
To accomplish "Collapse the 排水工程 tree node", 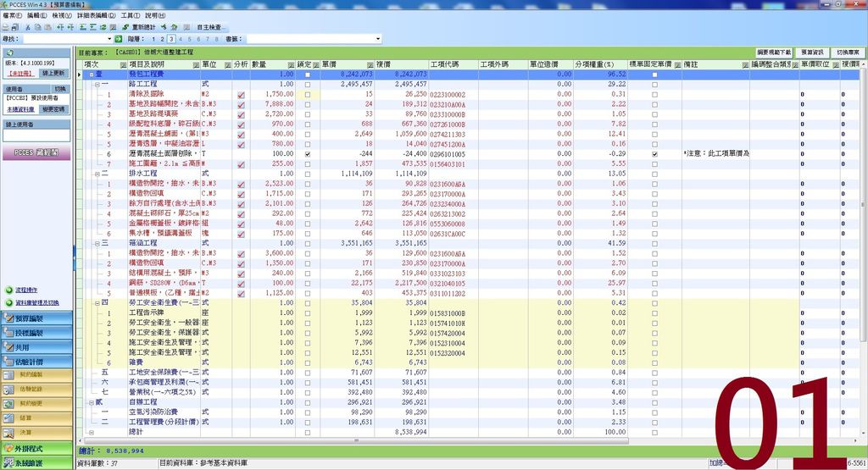I will [x=97, y=174].
